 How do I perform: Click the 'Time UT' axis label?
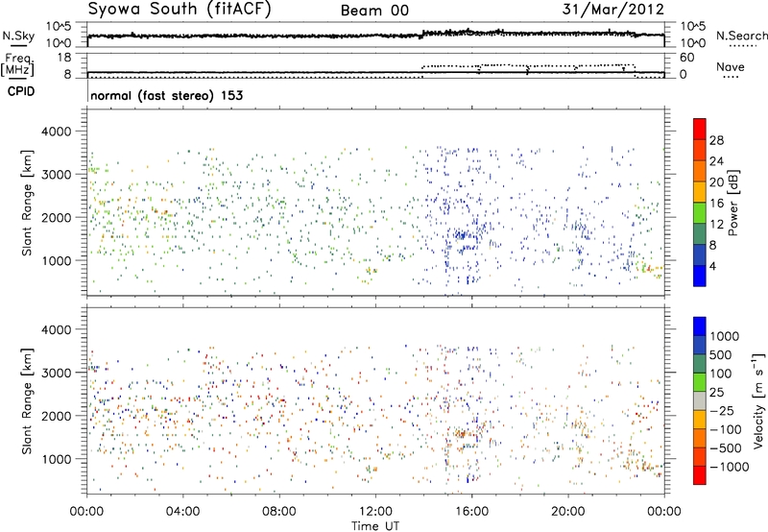375,526
